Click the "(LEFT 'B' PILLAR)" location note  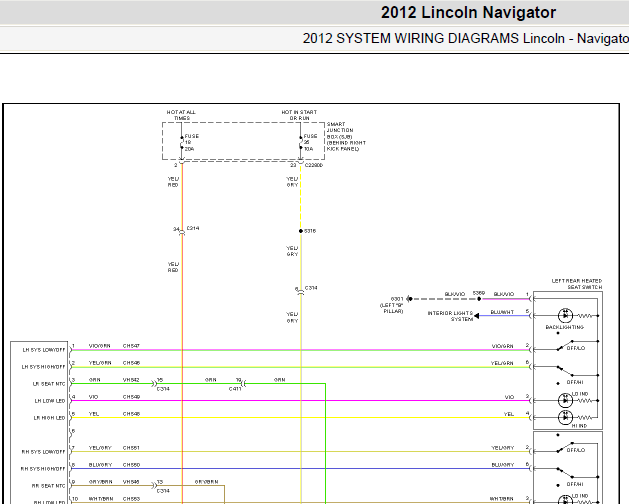[392, 308]
